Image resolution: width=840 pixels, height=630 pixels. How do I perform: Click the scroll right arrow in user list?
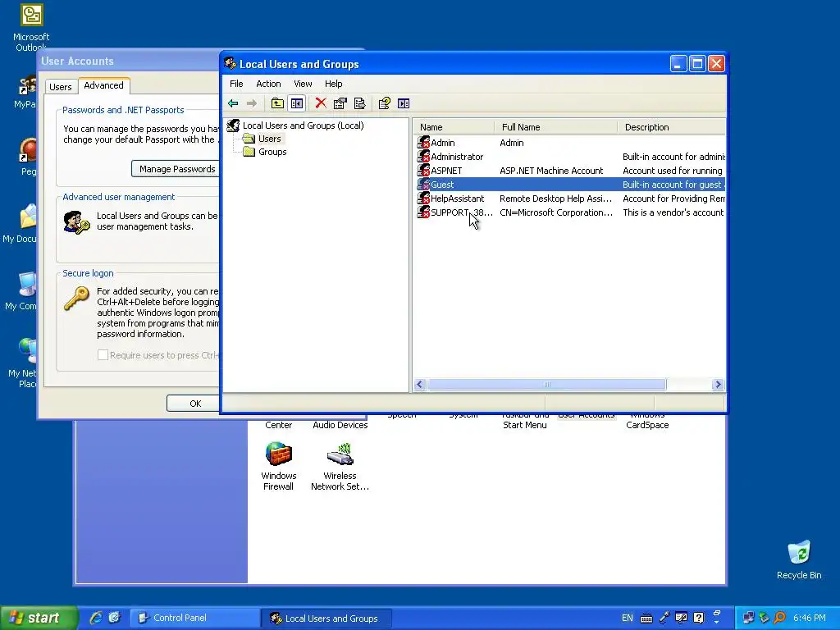click(718, 384)
